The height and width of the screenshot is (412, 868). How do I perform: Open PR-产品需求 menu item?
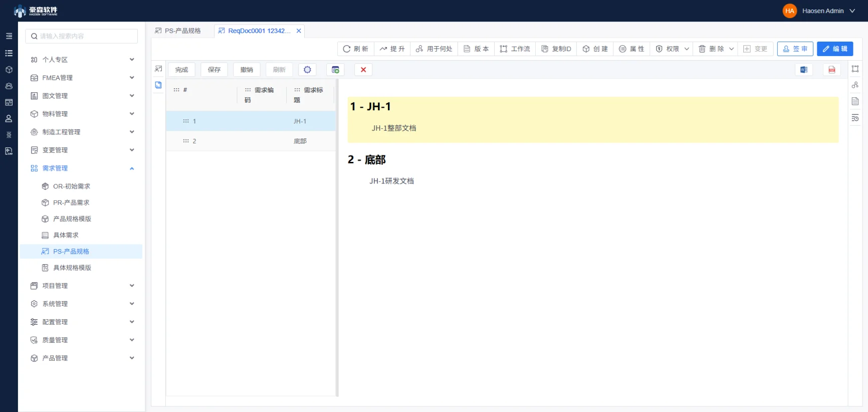[x=81, y=202]
